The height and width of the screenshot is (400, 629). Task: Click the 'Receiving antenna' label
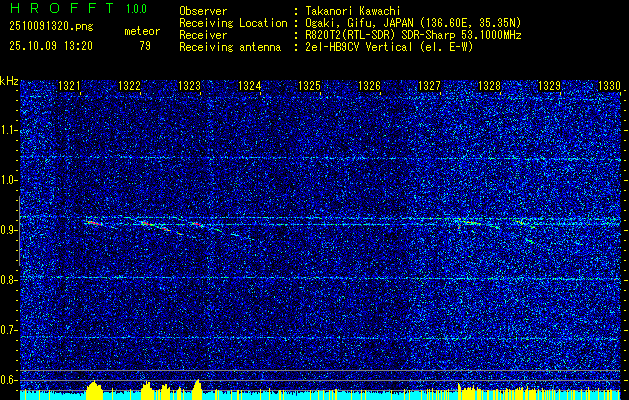click(230, 47)
